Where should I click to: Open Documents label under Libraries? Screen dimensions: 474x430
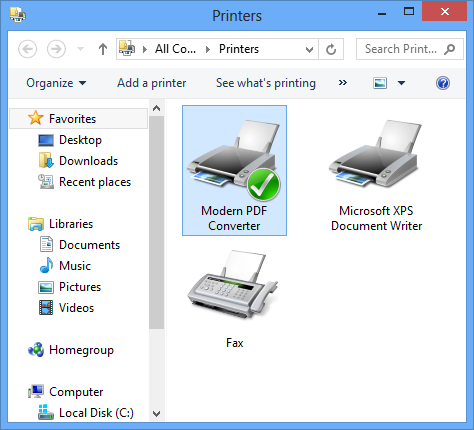(x=89, y=245)
